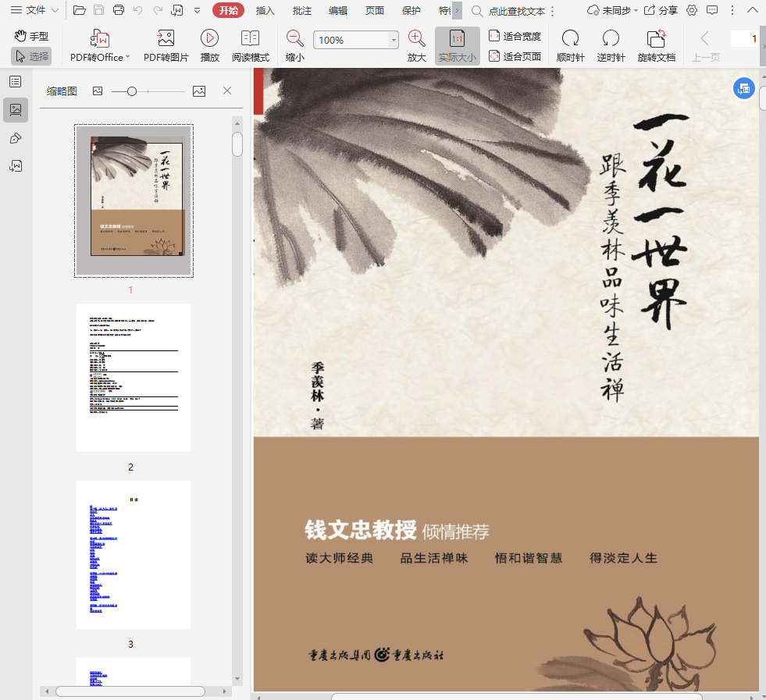Image resolution: width=766 pixels, height=700 pixels.
Task: Click the save icon
Action: tap(98, 10)
